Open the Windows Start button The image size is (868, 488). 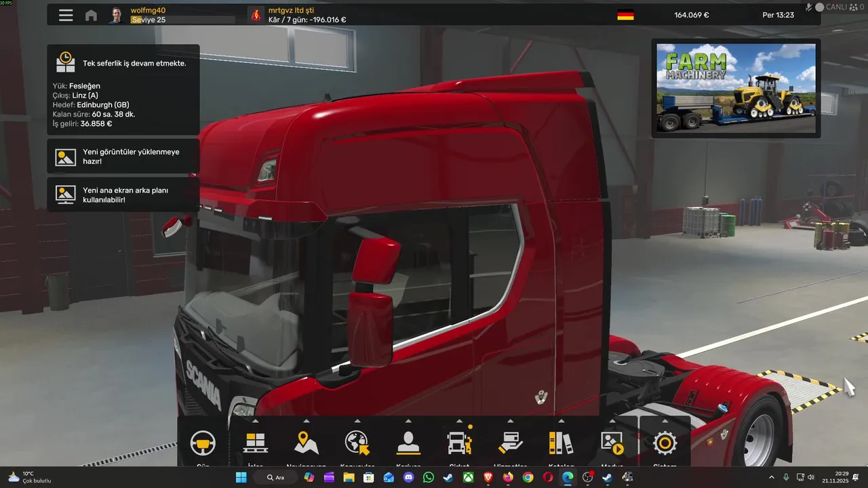point(241,477)
